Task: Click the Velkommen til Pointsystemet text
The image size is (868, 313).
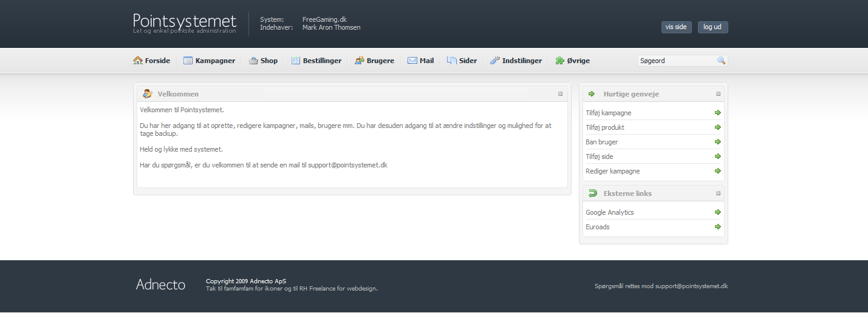Action: pos(182,110)
